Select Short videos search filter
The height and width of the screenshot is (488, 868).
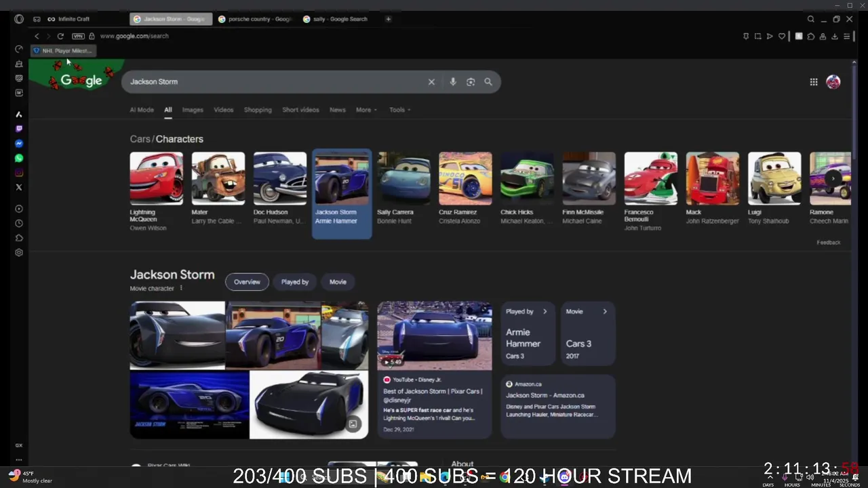300,110
